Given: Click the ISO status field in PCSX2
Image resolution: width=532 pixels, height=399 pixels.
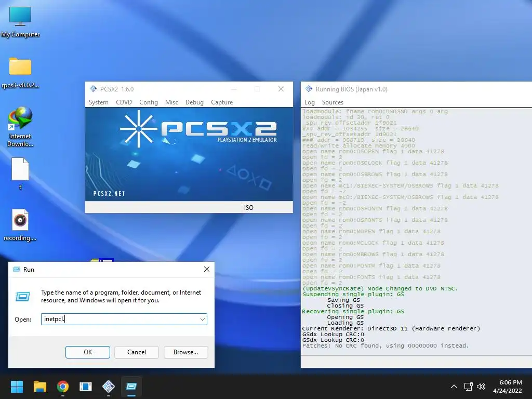Looking at the screenshot, I should point(268,207).
